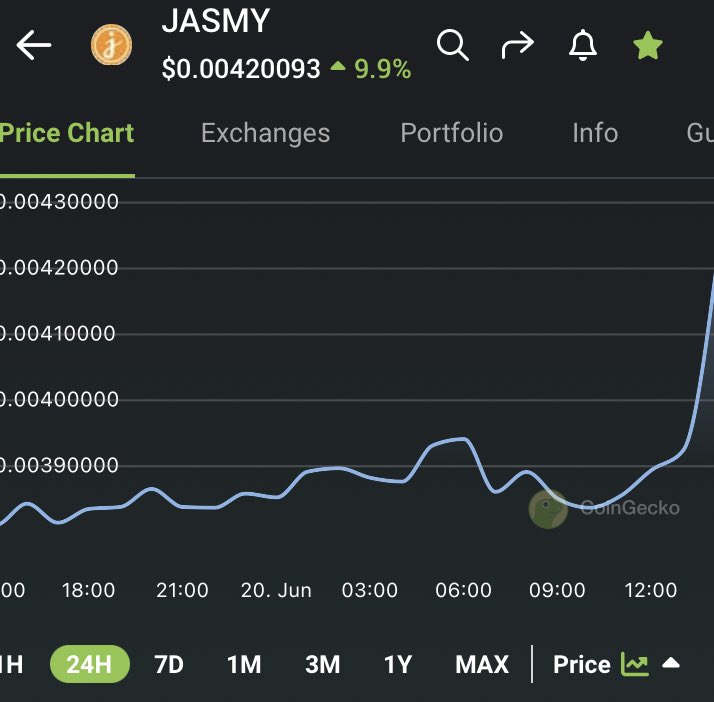The width and height of the screenshot is (714, 702).
Task: Select the 24H time range
Action: point(90,664)
